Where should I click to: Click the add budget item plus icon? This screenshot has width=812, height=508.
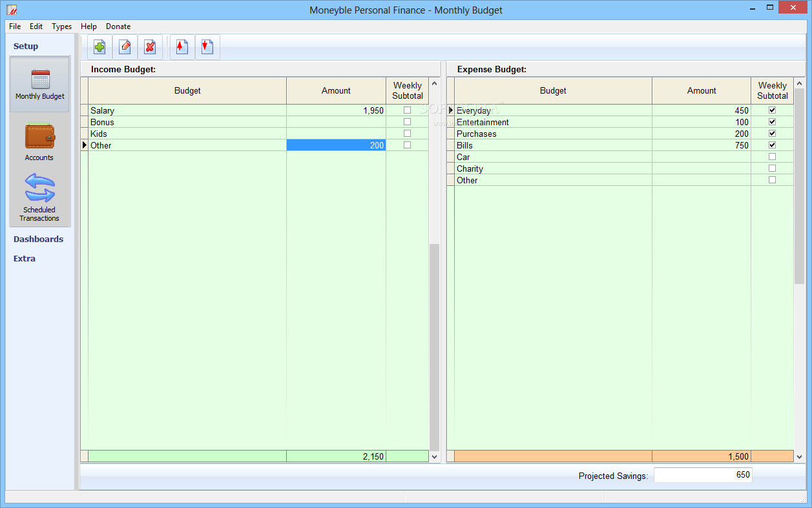99,47
